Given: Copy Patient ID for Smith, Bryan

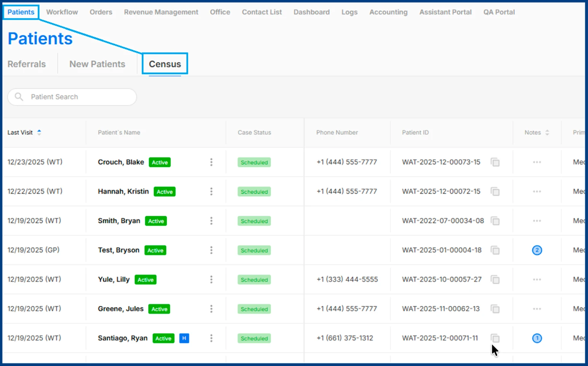Looking at the screenshot, I should (495, 221).
